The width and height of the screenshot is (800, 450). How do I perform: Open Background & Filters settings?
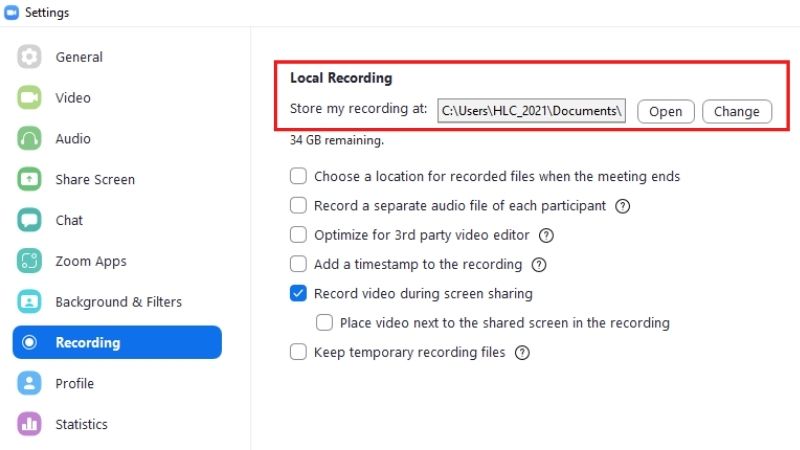(x=117, y=302)
